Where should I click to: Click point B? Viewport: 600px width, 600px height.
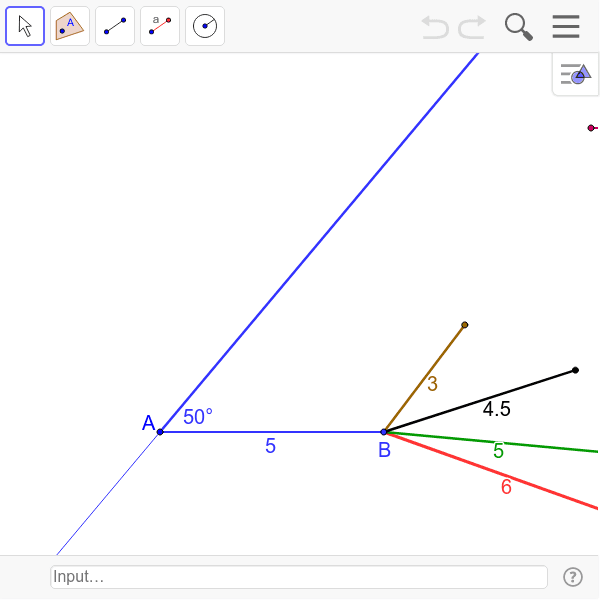[384, 432]
